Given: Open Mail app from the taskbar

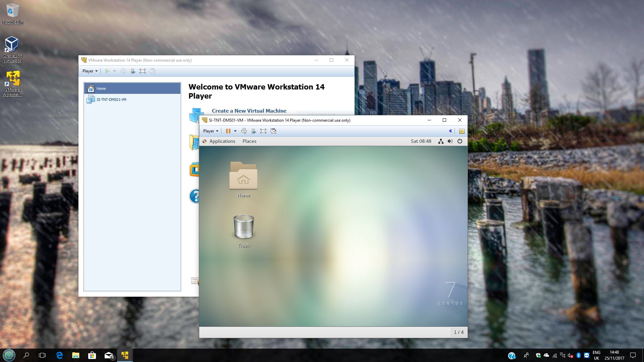Looking at the screenshot, I should tap(109, 355).
